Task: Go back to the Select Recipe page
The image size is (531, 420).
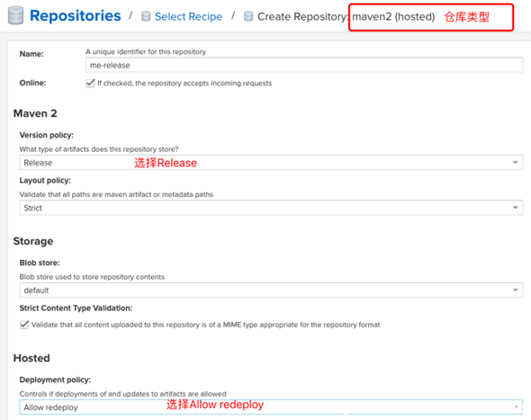Action: point(188,16)
